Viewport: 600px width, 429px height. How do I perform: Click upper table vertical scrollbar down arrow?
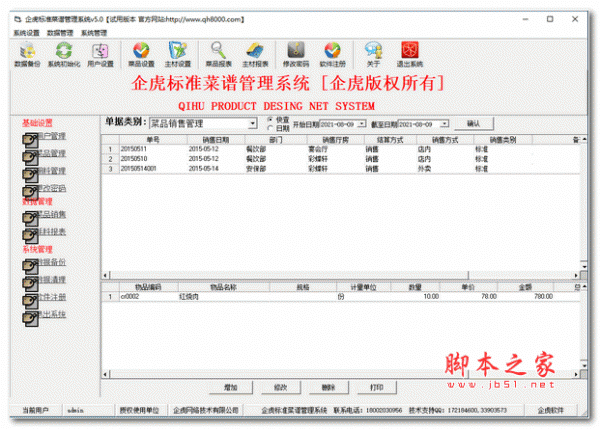pos(584,266)
